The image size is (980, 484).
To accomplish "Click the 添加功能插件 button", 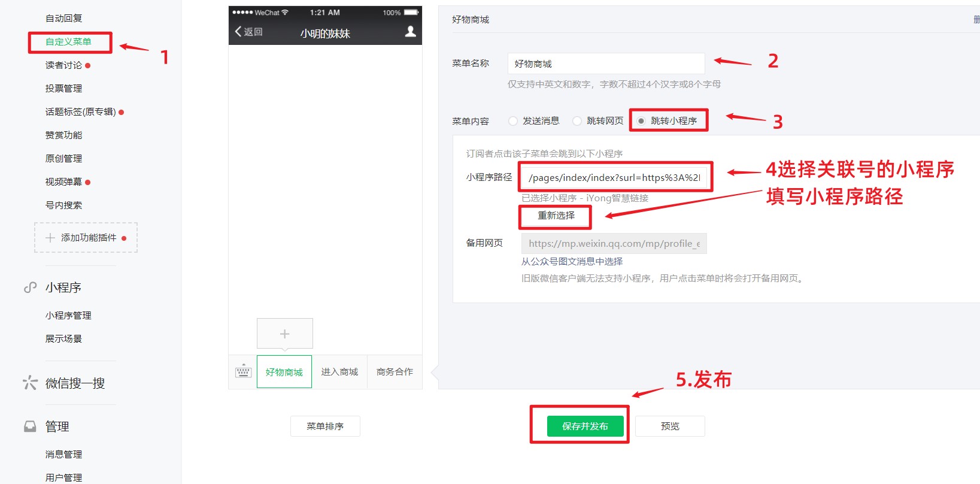I will 86,238.
